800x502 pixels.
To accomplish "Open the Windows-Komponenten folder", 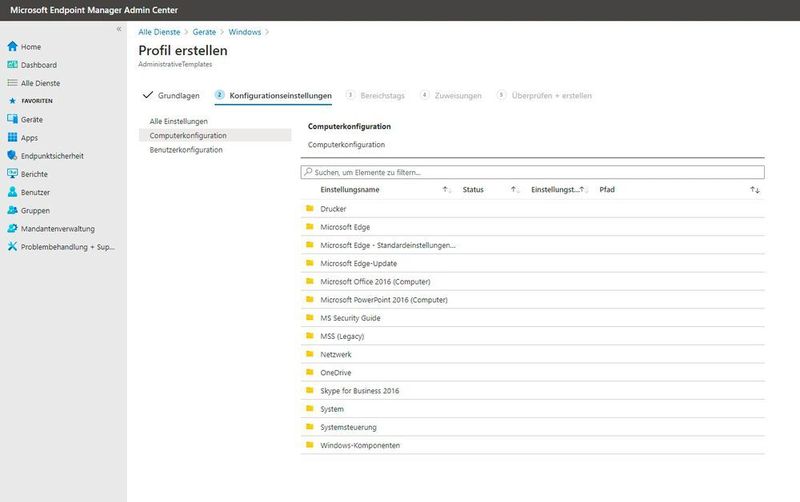I will coord(360,445).
